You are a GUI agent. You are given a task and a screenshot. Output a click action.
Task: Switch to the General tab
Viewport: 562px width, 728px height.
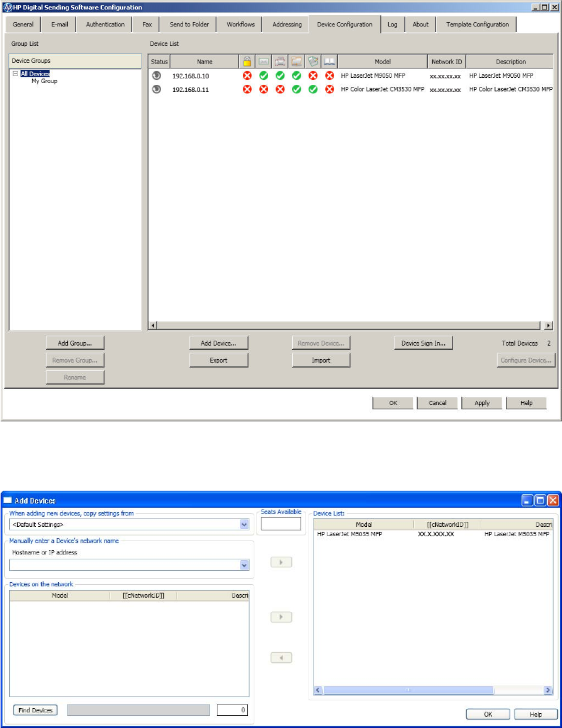(x=23, y=25)
